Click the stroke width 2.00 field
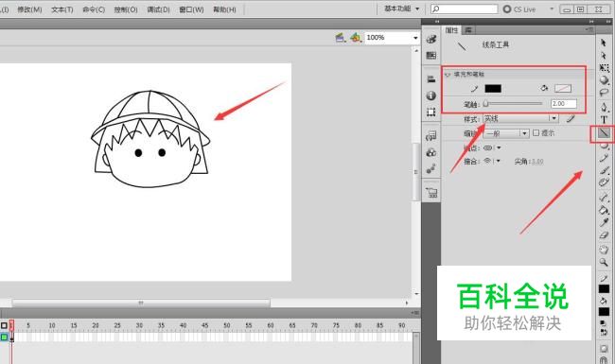 click(x=564, y=104)
